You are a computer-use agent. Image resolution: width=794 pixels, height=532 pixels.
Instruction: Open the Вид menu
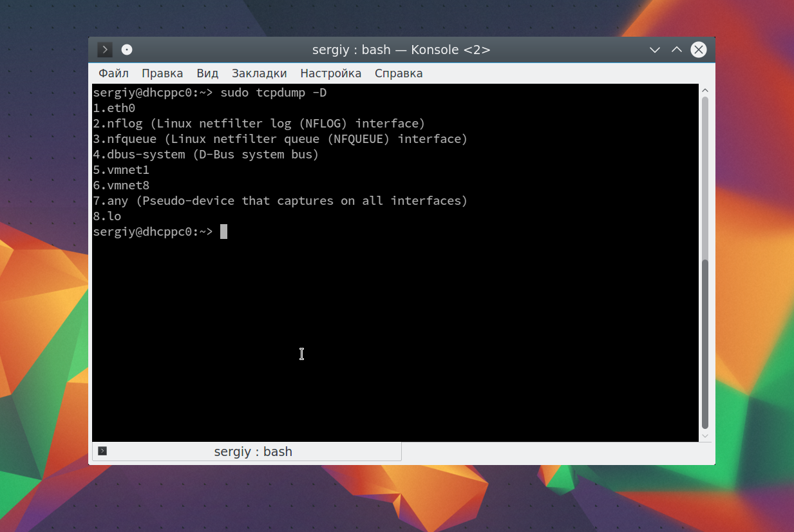click(x=207, y=73)
